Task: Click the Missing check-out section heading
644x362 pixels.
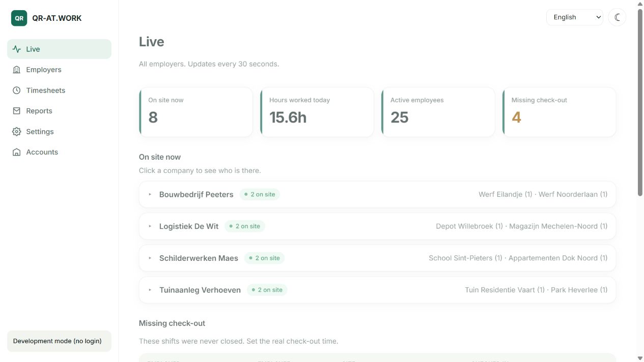Action: (x=172, y=323)
